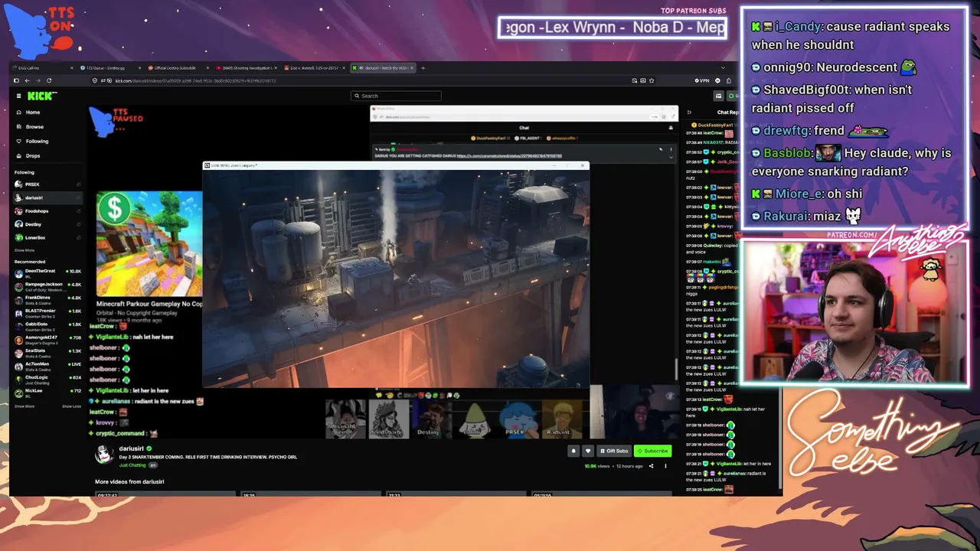Click the green Subscribe button

tap(652, 451)
